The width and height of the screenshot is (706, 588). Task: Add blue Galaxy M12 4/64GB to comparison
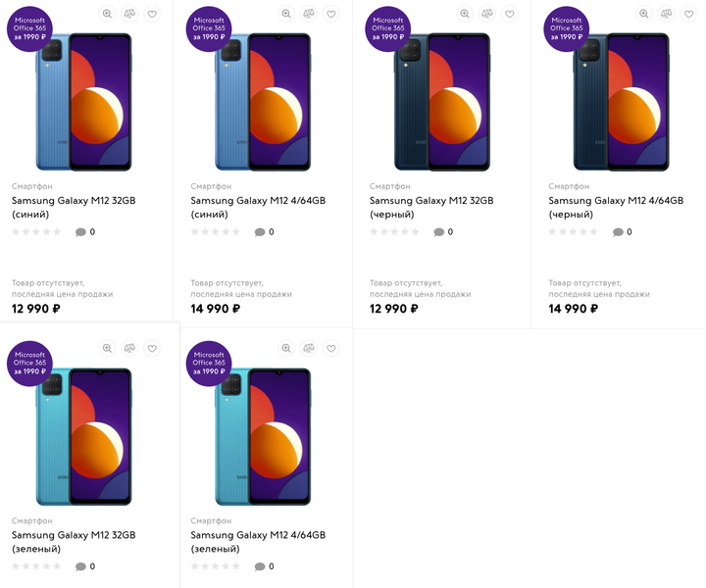click(309, 14)
